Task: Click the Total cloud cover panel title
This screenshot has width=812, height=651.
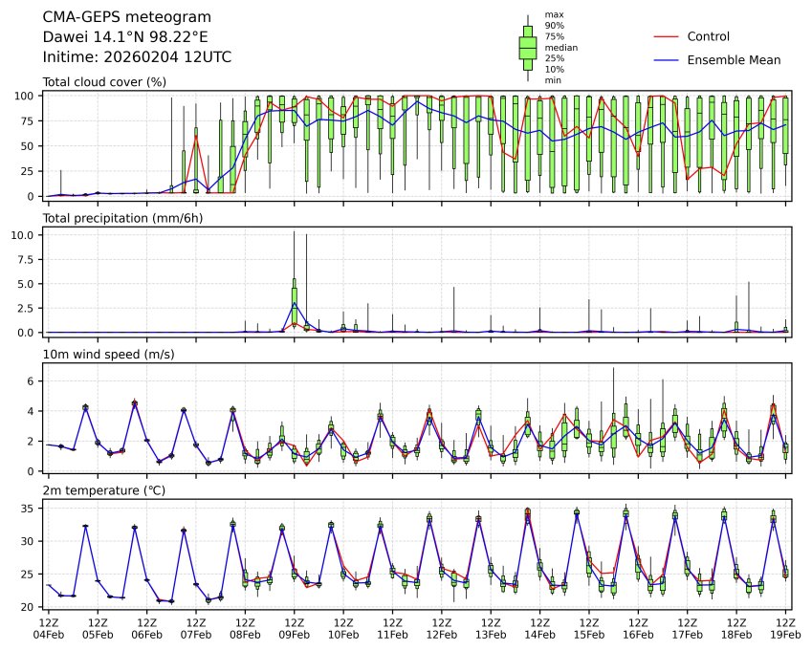Action: (104, 82)
